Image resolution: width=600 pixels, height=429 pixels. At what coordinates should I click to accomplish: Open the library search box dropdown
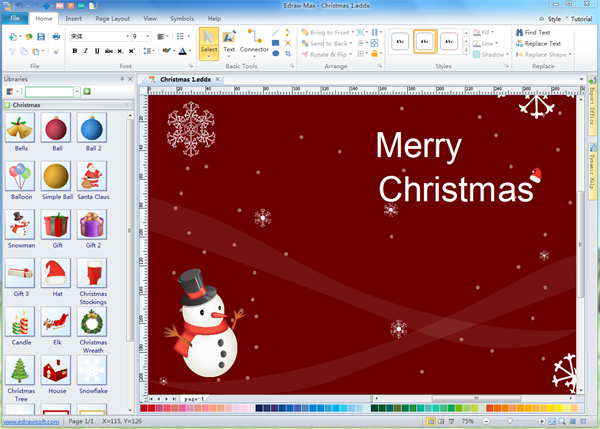coord(77,91)
